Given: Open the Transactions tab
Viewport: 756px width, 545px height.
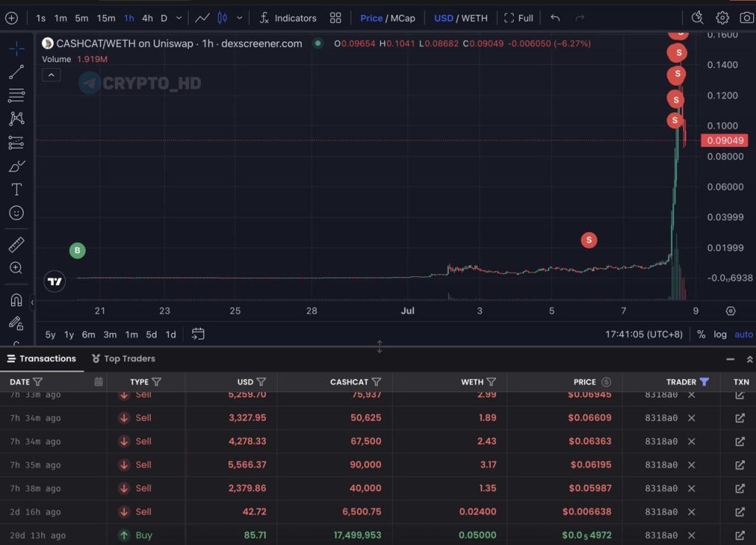Looking at the screenshot, I should coord(42,358).
